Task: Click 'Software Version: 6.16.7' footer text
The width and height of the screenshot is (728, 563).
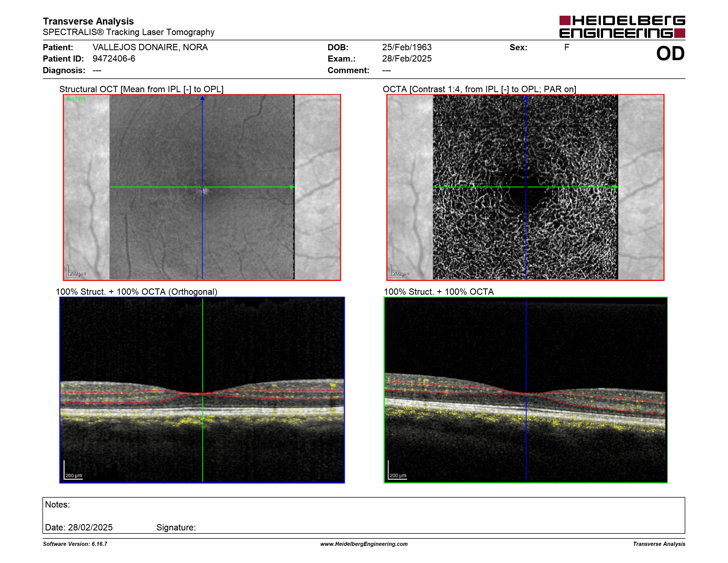Action: click(75, 544)
